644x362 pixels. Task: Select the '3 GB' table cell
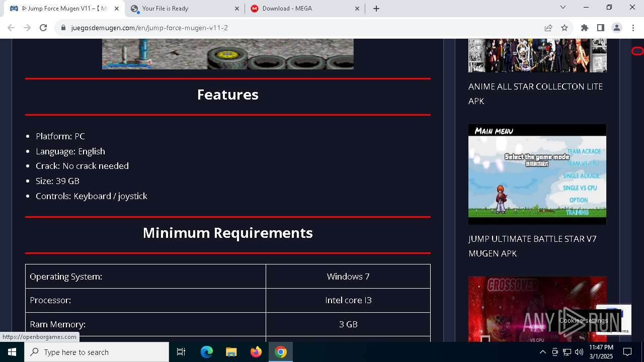tap(348, 324)
